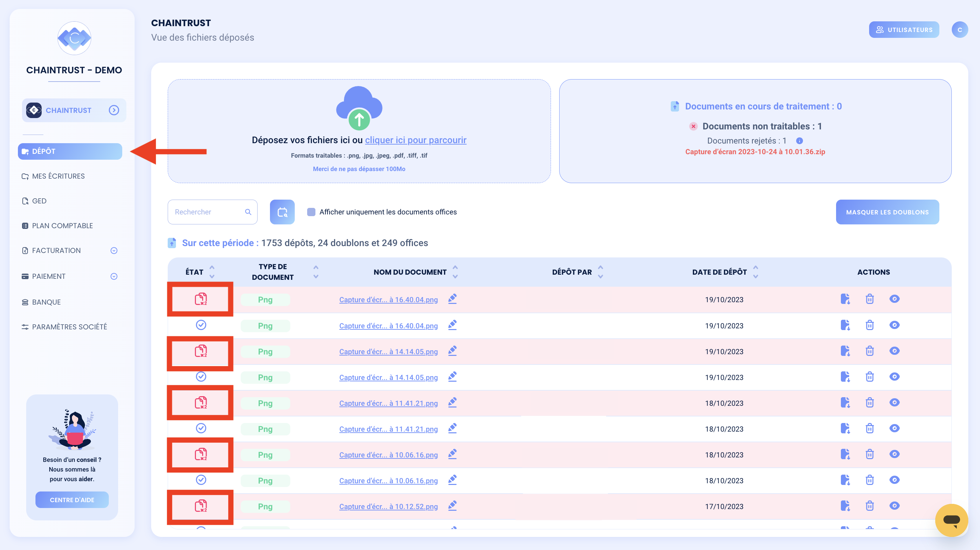
Task: Preview second 14.14.05.png row with eye icon
Action: point(894,377)
